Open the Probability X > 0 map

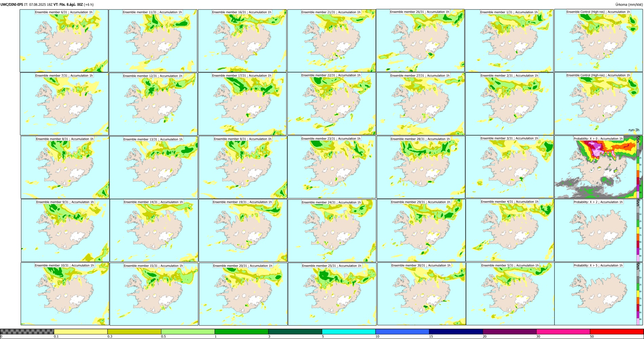(x=598, y=167)
